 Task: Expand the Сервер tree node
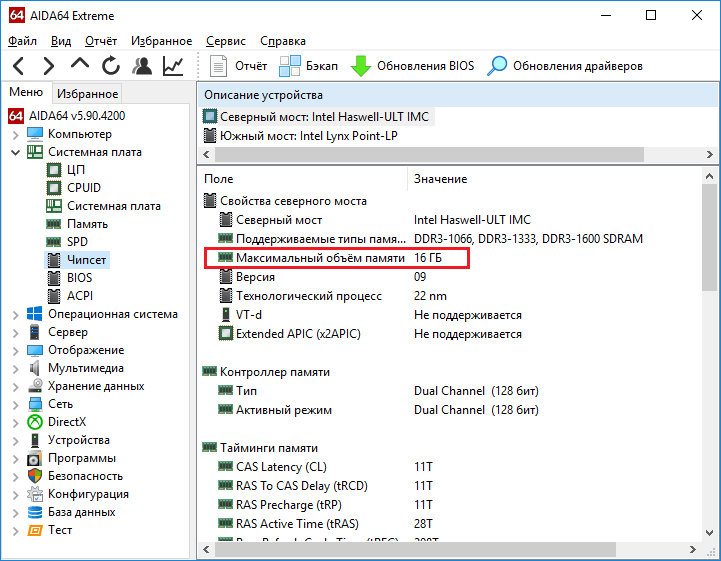(x=16, y=333)
